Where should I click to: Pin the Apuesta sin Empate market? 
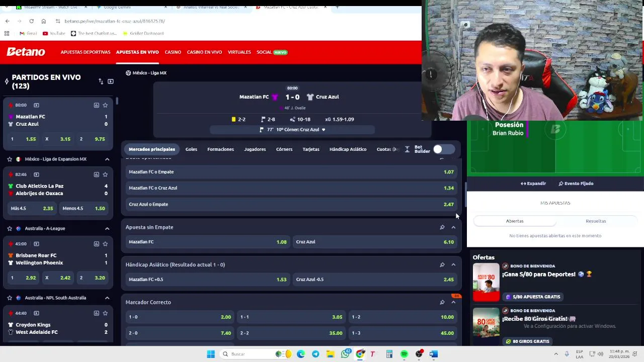[x=442, y=227]
